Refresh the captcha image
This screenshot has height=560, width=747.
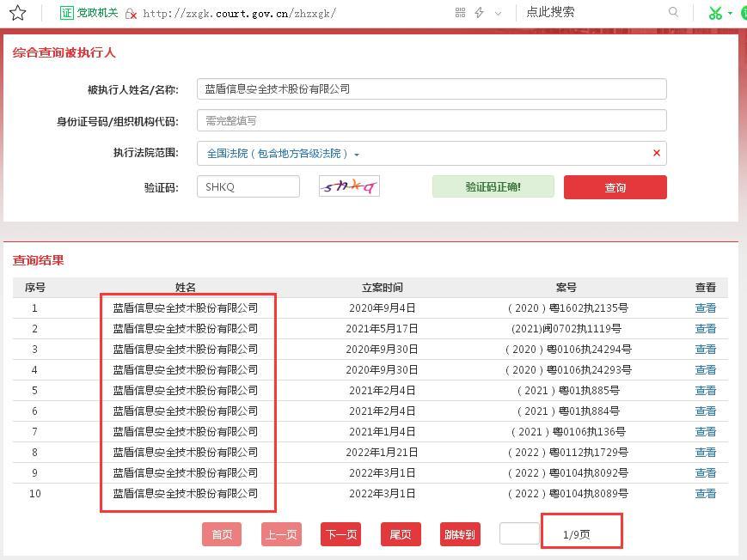(x=349, y=186)
